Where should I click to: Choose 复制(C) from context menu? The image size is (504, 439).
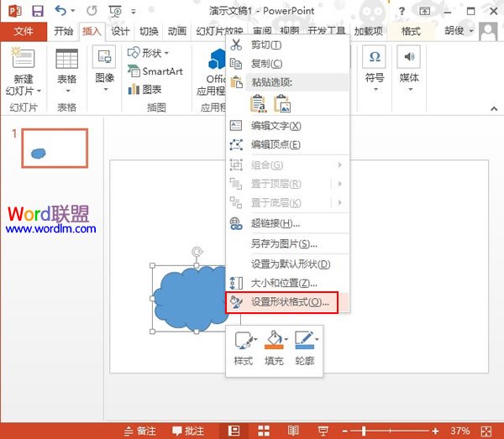pos(287,64)
